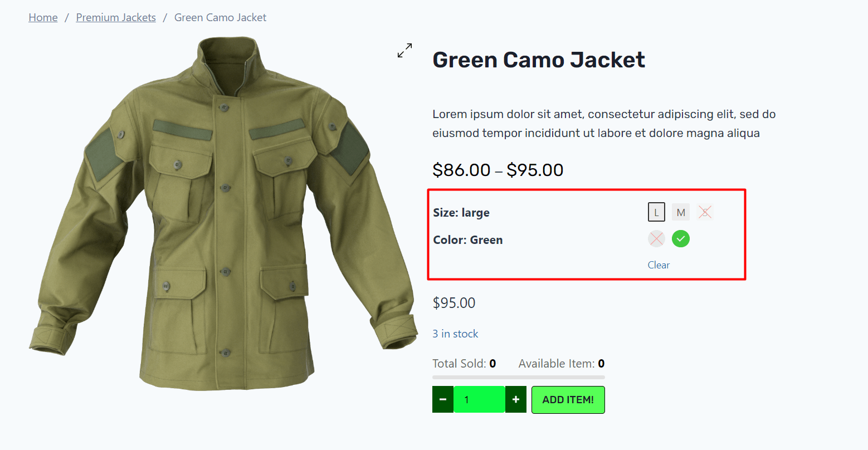
Task: Click the total sold progress bar
Action: coord(519,378)
